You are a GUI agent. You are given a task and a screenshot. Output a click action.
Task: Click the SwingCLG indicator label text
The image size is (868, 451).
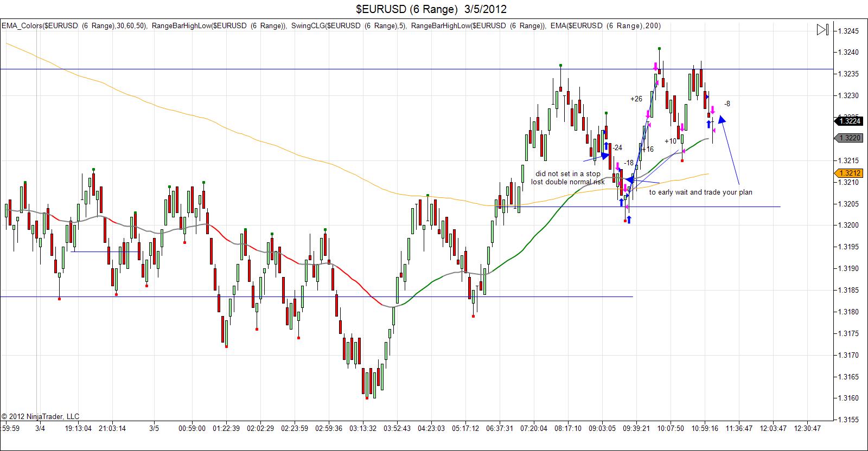click(348, 25)
